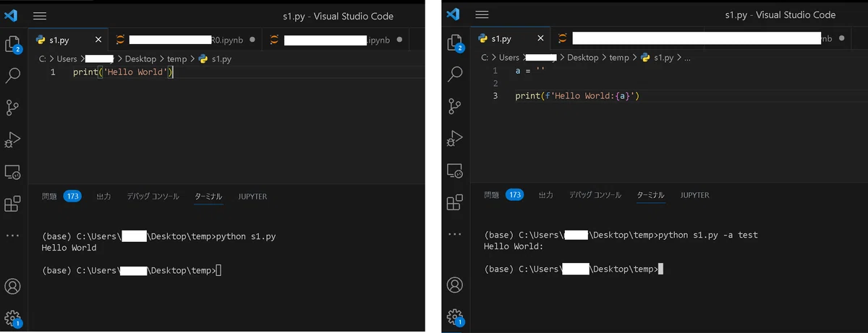Open Accounts icon in left window

(x=13, y=285)
